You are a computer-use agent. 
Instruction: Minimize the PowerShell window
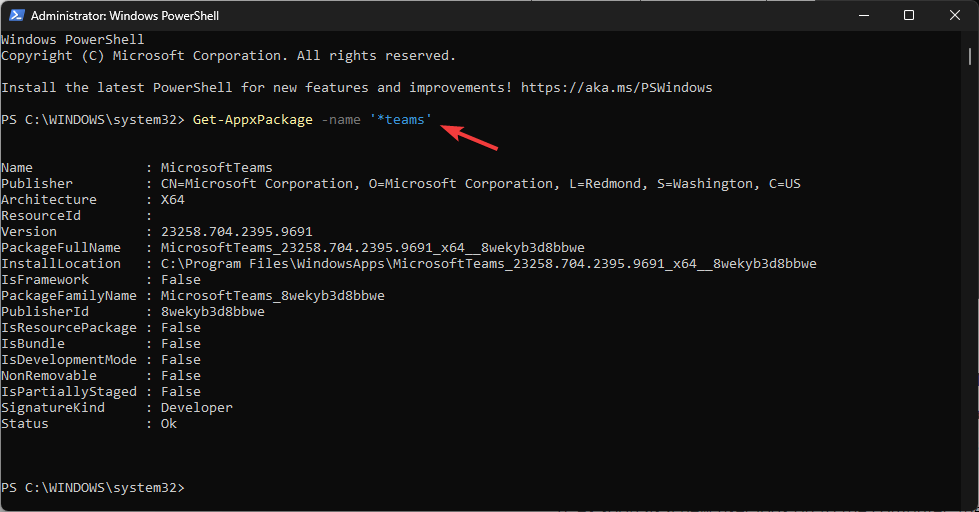point(864,15)
